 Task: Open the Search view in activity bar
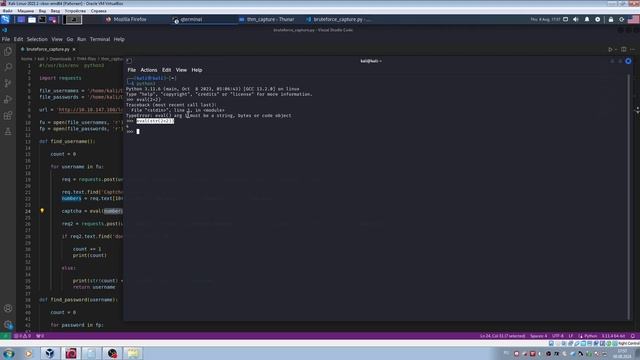click(8, 67)
